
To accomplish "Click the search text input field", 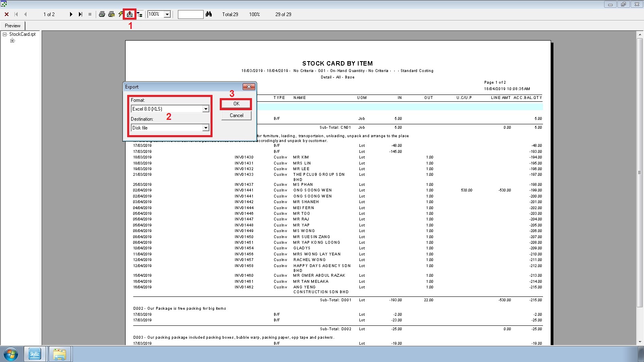I will click(x=190, y=14).
